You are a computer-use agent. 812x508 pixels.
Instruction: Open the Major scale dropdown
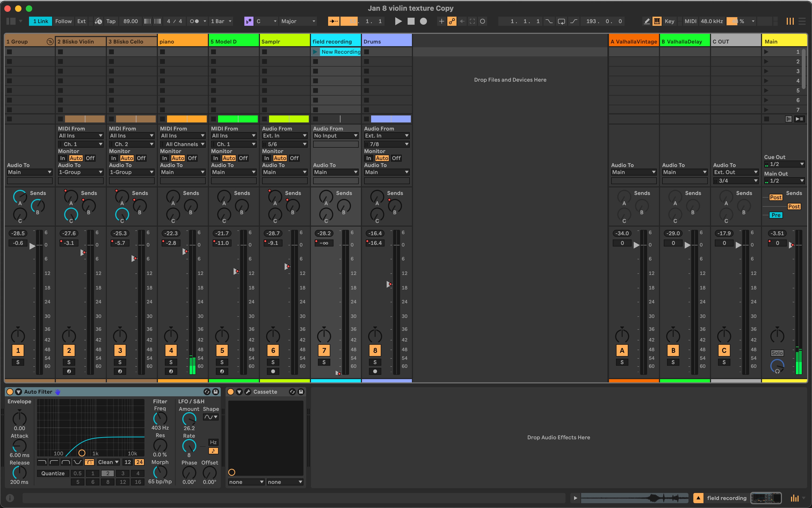click(298, 21)
